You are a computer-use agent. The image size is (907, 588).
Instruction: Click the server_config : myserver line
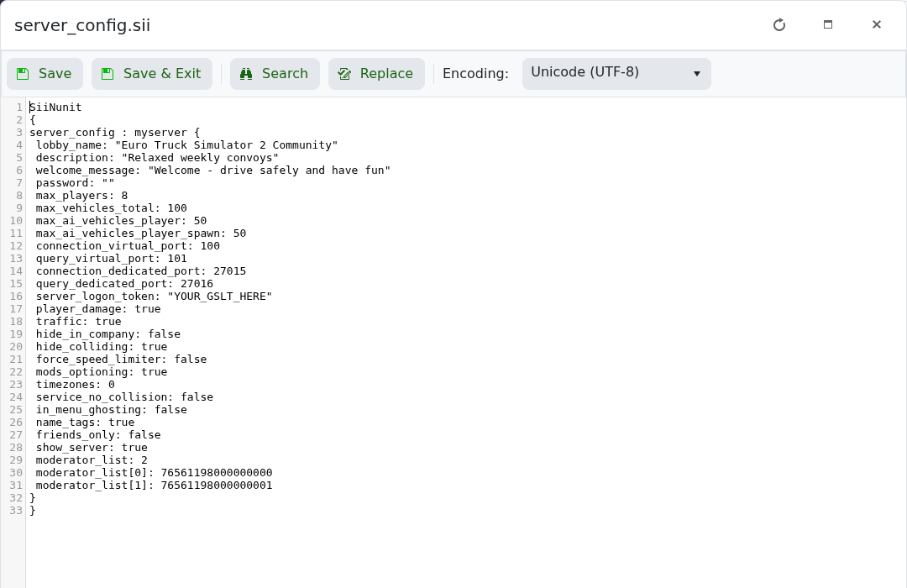(x=114, y=133)
